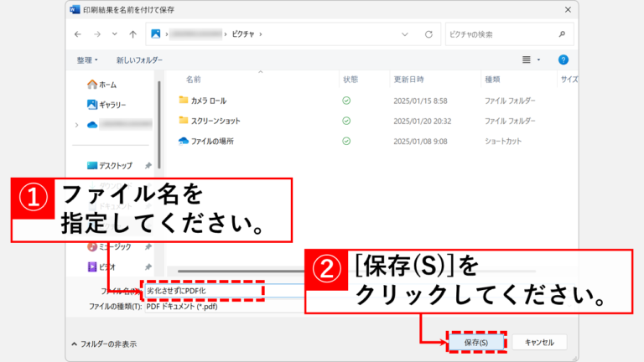Sort by the 更新日時 column header
Viewport: 644px width, 362px height.
413,79
